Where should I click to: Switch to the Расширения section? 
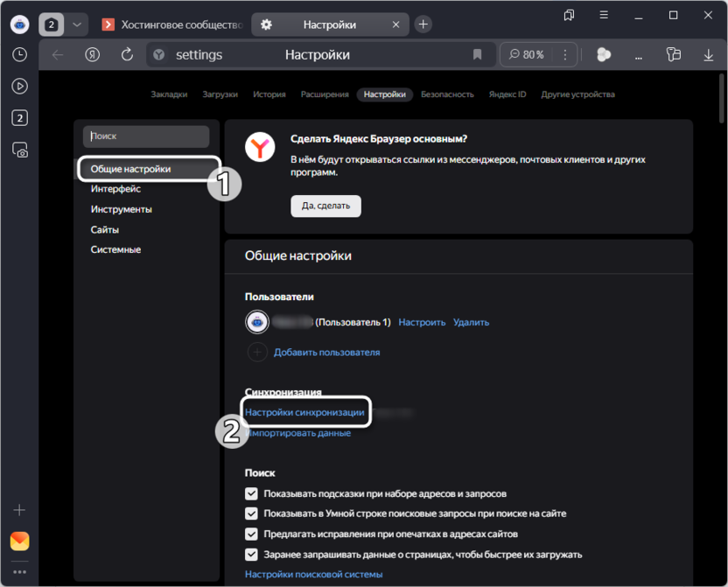(325, 94)
